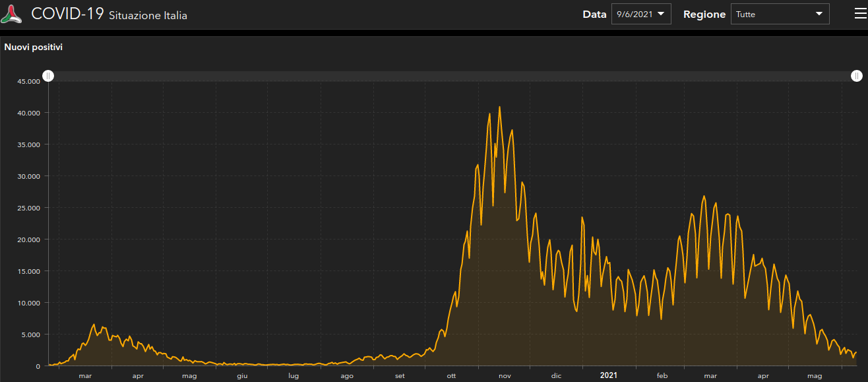Click the ago month label
This screenshot has width=868, height=382.
[347, 376]
